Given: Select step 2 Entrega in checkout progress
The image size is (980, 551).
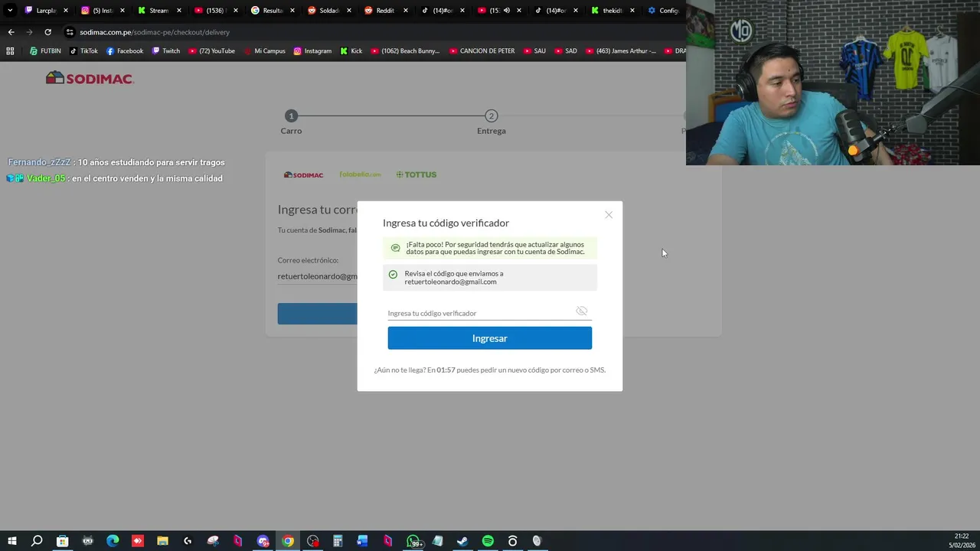Looking at the screenshot, I should click(492, 122).
